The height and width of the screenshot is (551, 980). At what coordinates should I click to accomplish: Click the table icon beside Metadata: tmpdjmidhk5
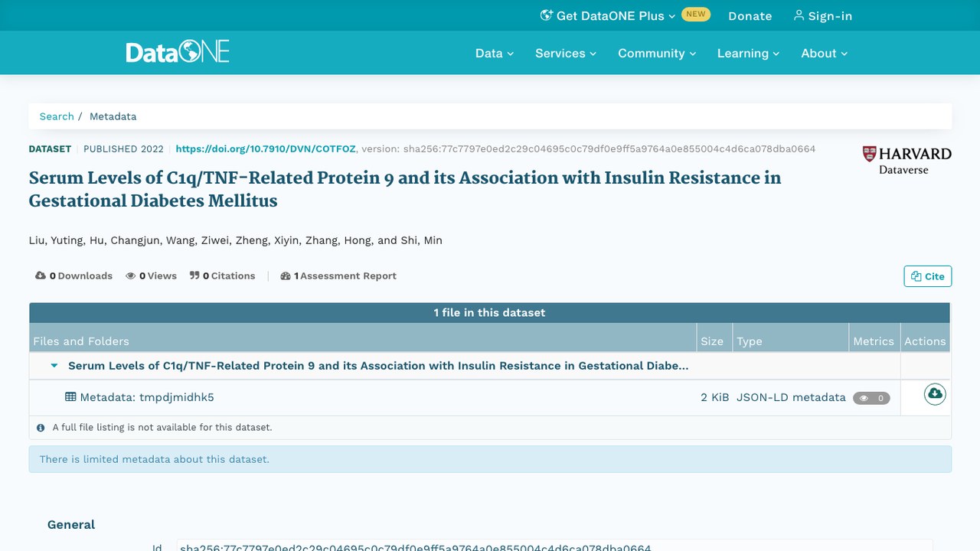tap(70, 397)
